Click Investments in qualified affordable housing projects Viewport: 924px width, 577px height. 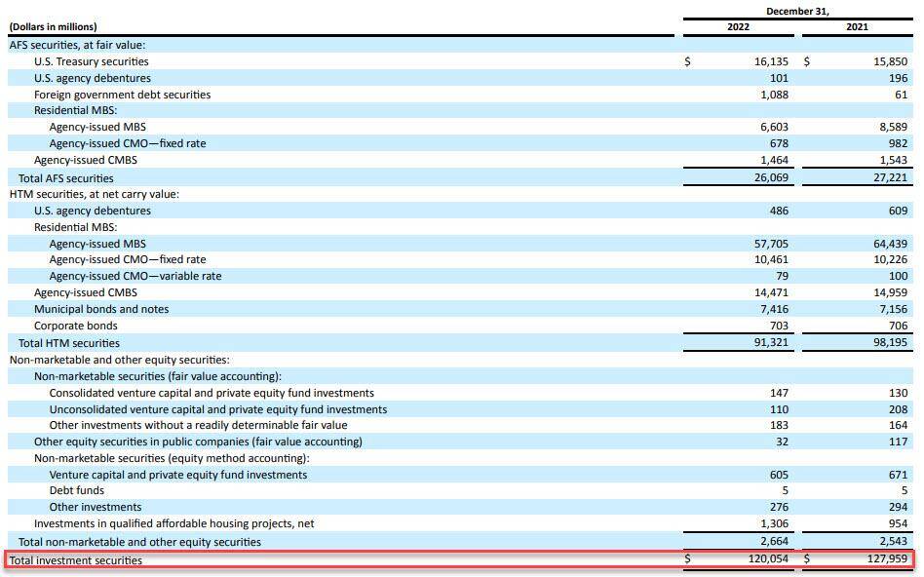173,523
